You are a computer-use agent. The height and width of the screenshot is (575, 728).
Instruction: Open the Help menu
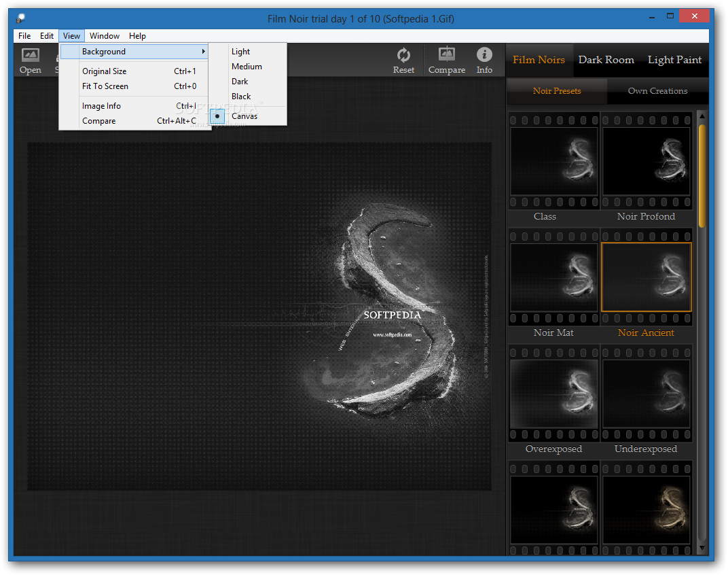coord(137,36)
